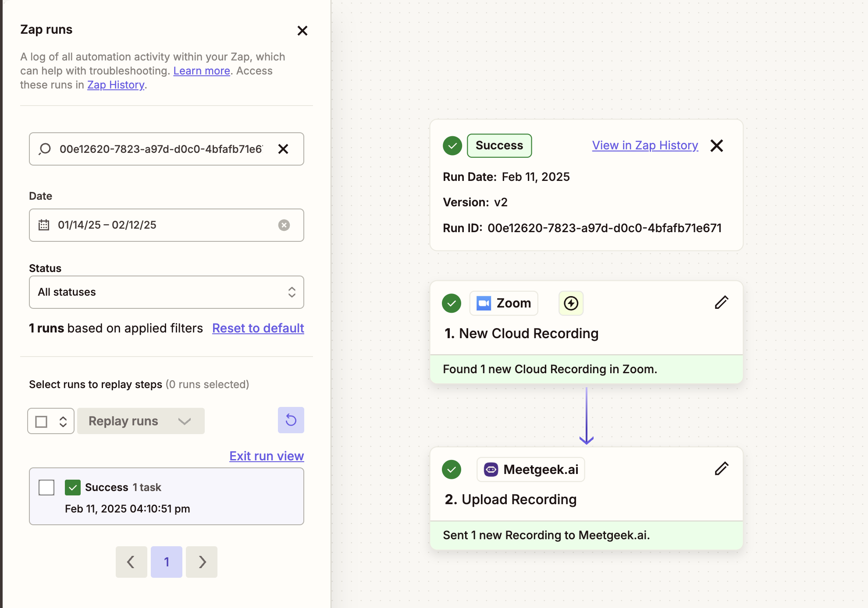Open the select-all options stepper arrows
This screenshot has width=868, height=608.
coord(63,421)
